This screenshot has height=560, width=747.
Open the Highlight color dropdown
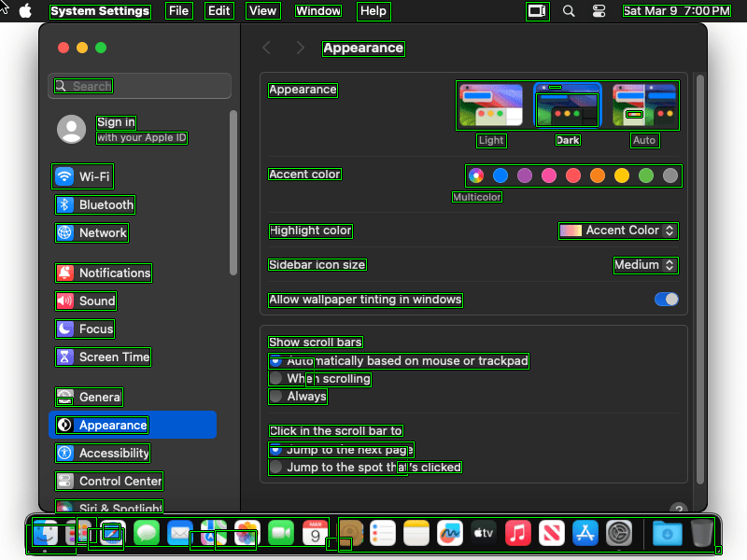pos(618,231)
